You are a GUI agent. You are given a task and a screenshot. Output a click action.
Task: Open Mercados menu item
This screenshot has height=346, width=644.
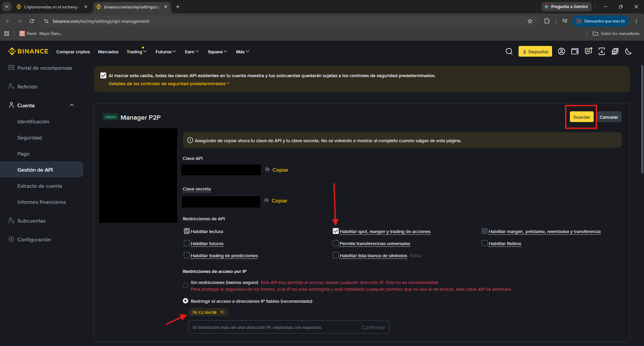108,52
